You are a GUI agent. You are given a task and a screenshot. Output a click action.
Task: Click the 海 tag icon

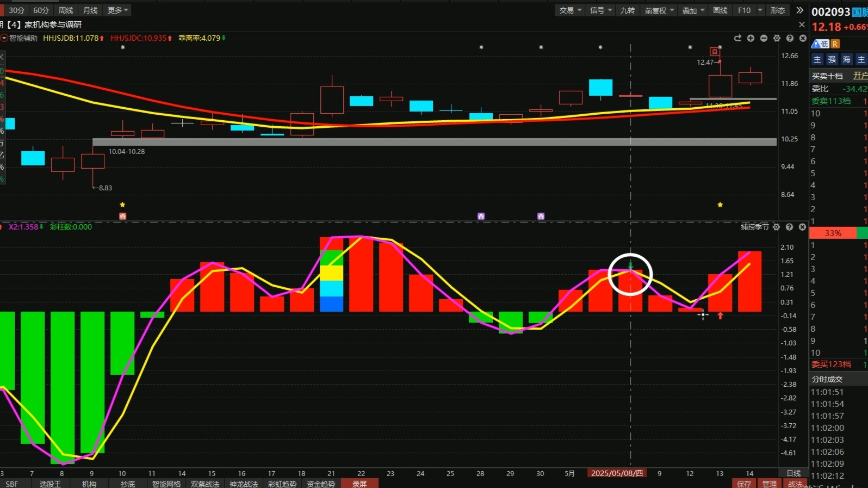coord(846,59)
